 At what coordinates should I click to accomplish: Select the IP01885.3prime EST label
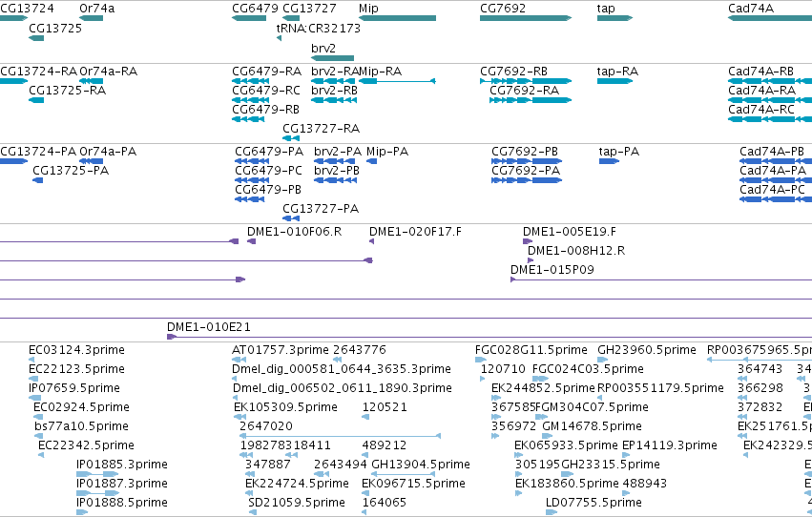click(122, 465)
